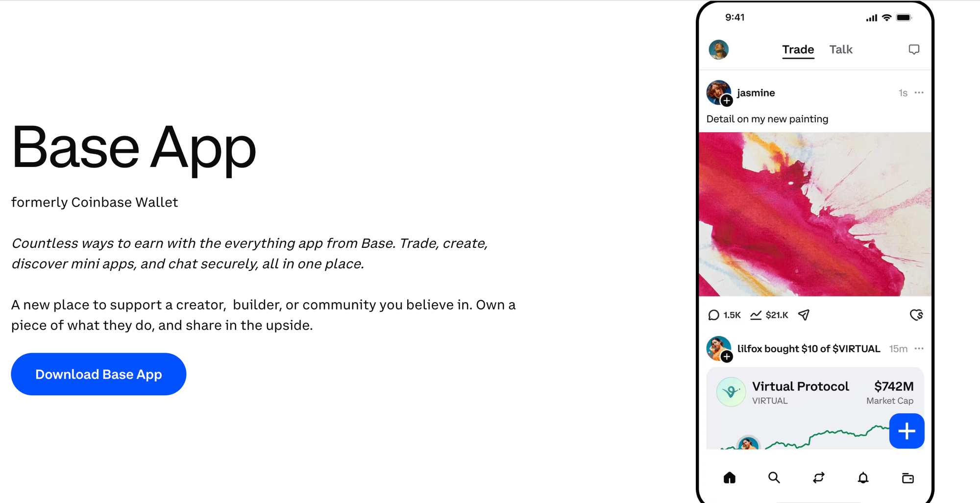Follow jasmine via the plus on her avatar
The height and width of the screenshot is (503, 980).
727,101
